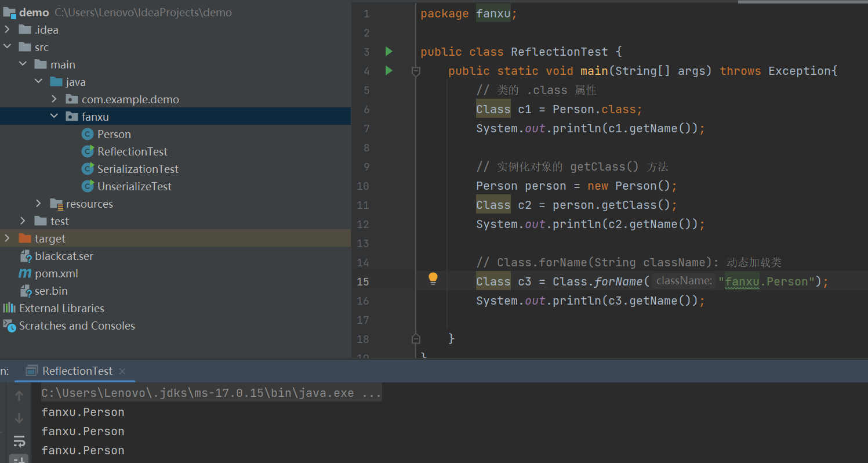Click person.getClass() on line 11
Screen dimensions: 868x463
pos(611,205)
